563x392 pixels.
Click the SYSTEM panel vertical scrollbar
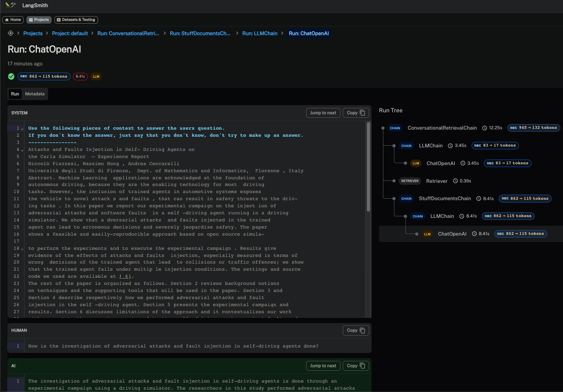click(368, 167)
